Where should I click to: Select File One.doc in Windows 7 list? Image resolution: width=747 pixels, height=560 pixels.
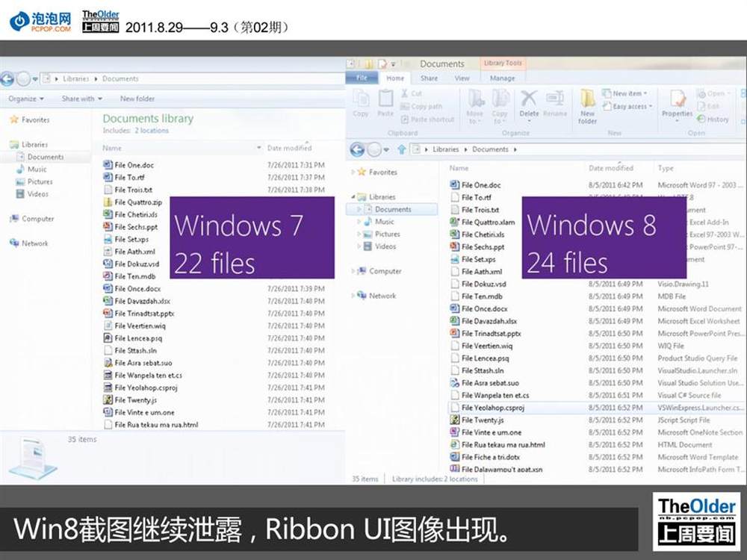128,165
